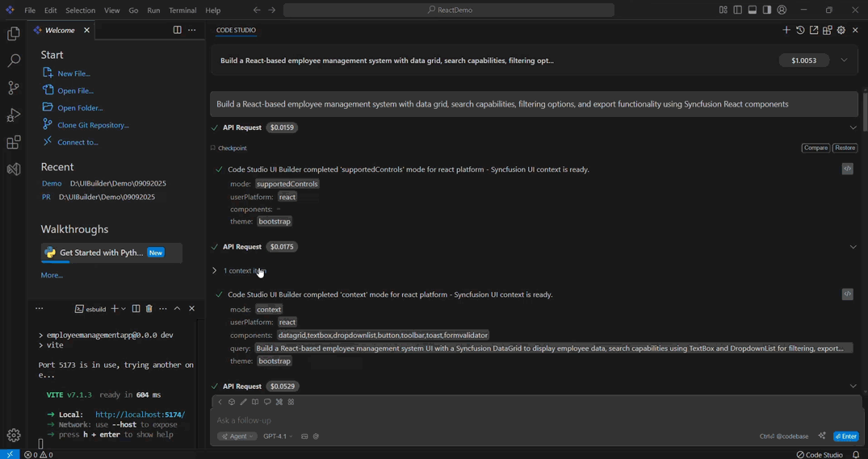Open marketplace blocks icon in Code Studio header
Screen dimensions: 868x459
[827, 30]
